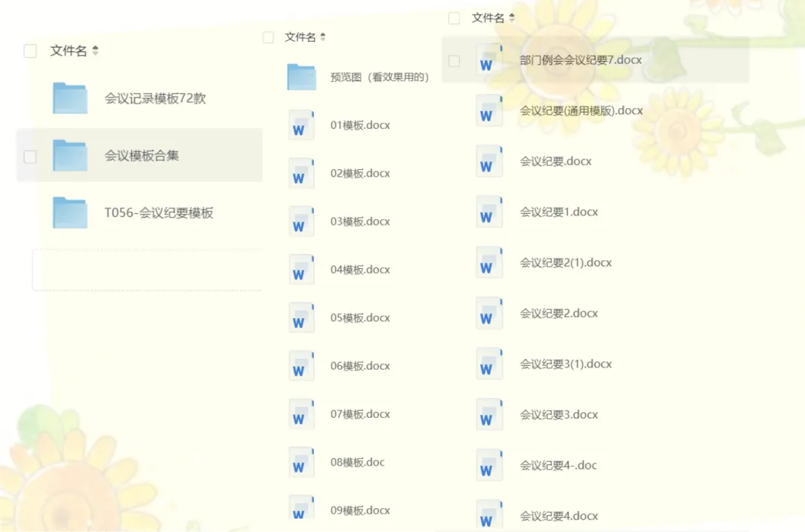The width and height of the screenshot is (805, 532).
Task: Click the Word icon for 02模板.docx
Action: click(301, 174)
